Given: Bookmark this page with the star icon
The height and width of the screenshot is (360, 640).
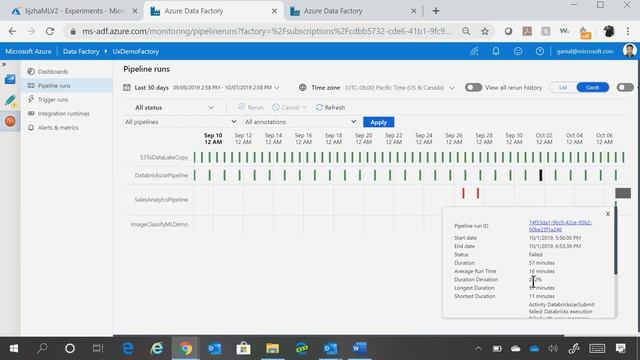Looking at the screenshot, I should click(x=485, y=31).
